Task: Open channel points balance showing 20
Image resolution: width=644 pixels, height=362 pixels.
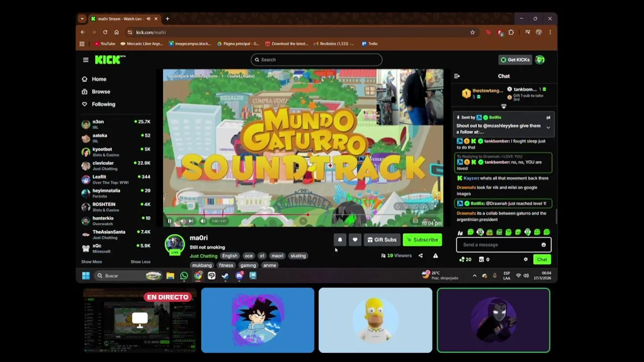Action: [465, 259]
